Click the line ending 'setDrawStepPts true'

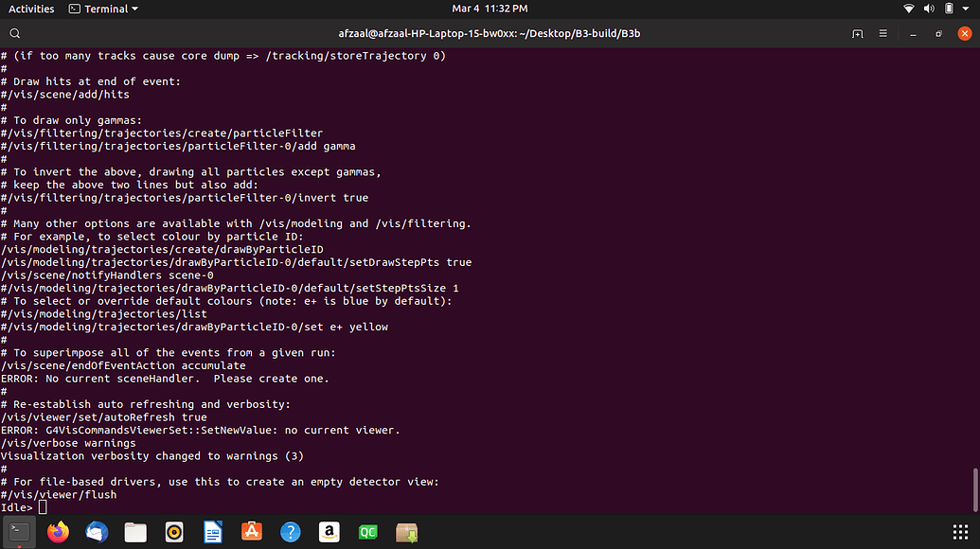pos(237,262)
